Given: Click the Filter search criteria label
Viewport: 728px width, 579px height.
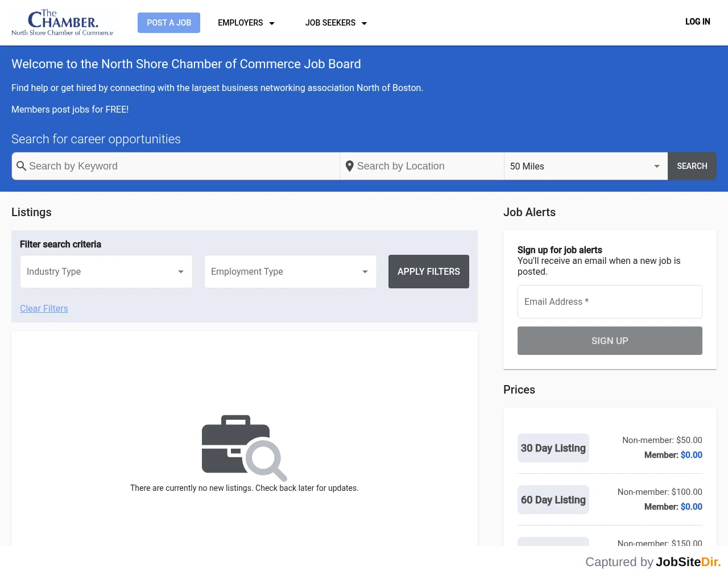Looking at the screenshot, I should click(x=60, y=244).
